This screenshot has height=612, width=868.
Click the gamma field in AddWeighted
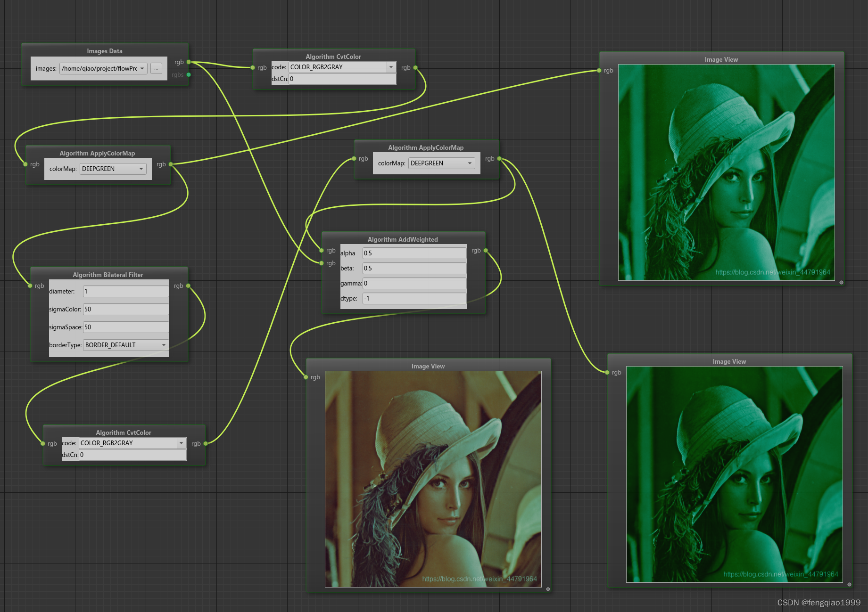tap(414, 283)
